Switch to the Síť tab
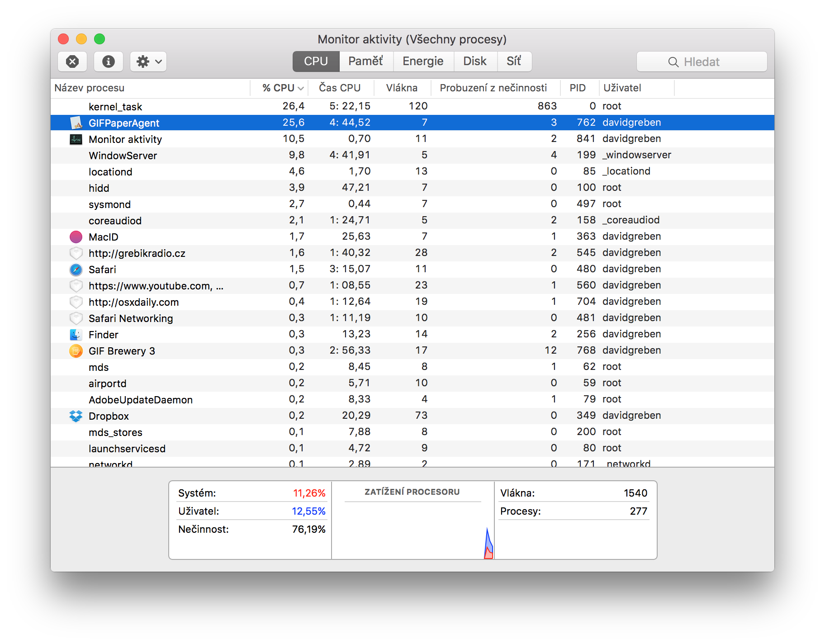The image size is (825, 644). [x=514, y=62]
